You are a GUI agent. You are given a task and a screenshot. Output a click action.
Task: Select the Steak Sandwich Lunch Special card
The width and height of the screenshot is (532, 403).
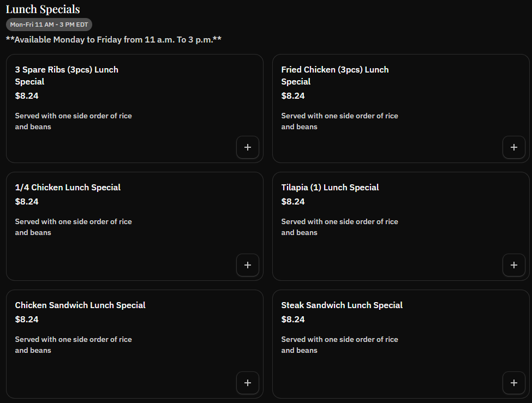click(x=342, y=305)
